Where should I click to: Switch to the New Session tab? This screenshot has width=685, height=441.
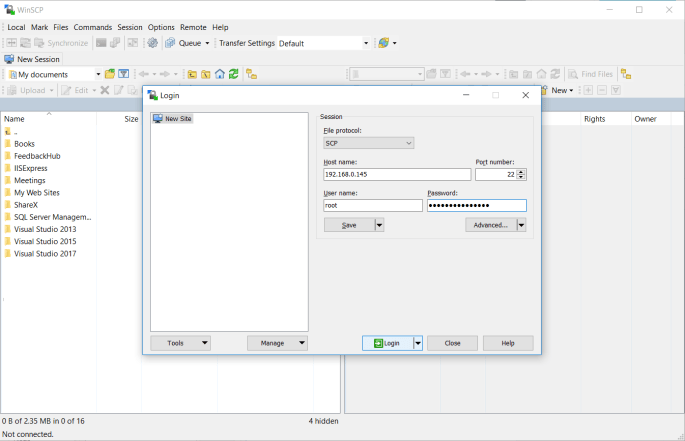click(32, 59)
